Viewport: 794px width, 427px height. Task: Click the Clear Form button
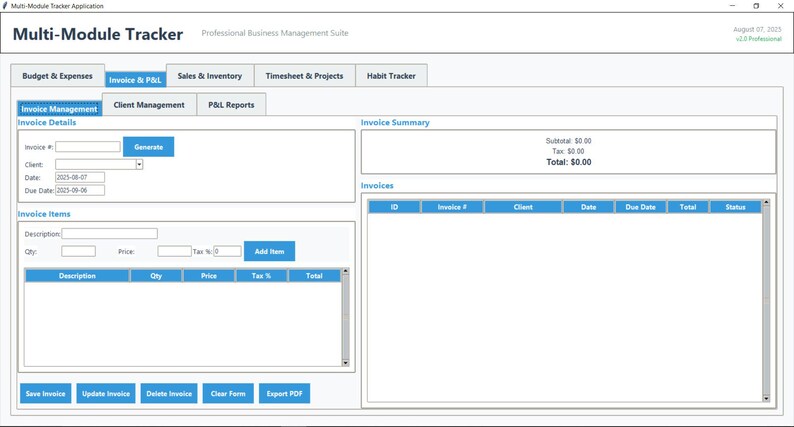tap(228, 394)
